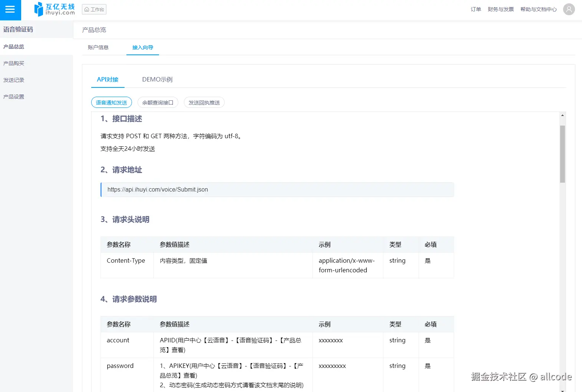Choose the 发送回执推送 pill button
The image size is (582, 392).
click(x=204, y=103)
